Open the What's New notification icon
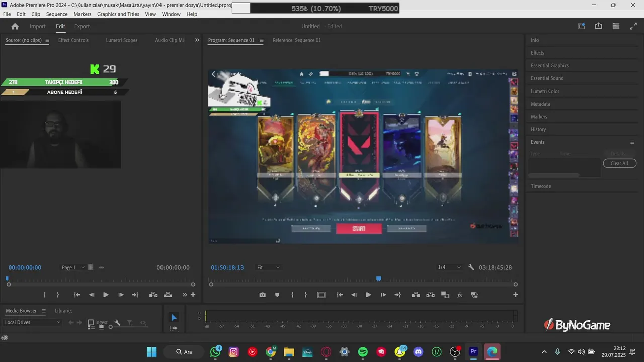 tap(581, 26)
